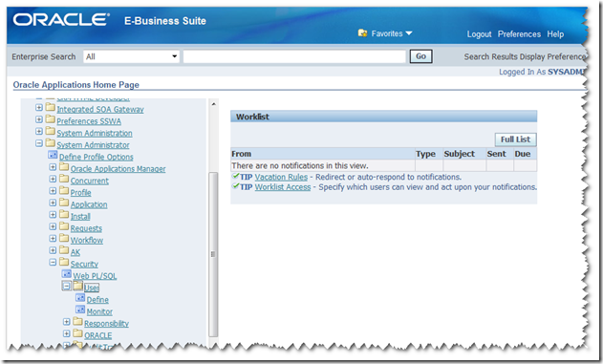Open the Help link
This screenshot has height=364, width=603.
coord(555,34)
